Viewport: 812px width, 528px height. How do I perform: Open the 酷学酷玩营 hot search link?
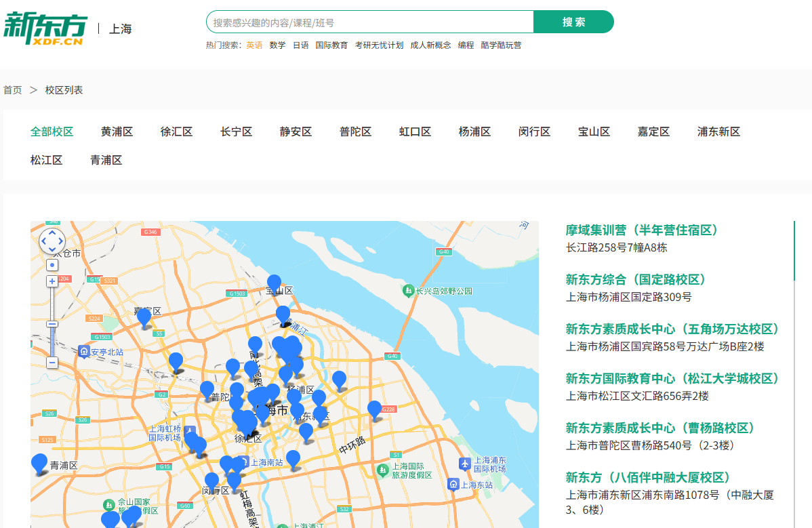[x=501, y=45]
